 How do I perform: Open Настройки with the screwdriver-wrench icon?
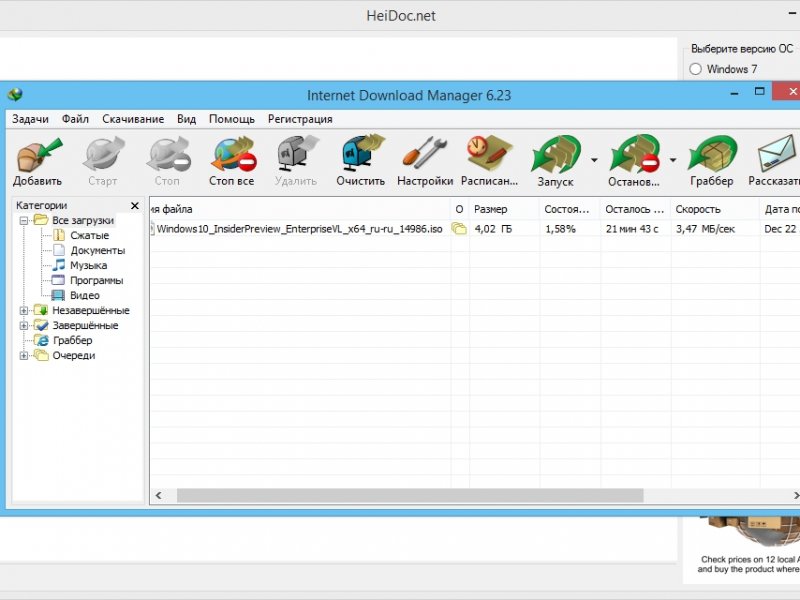[x=424, y=154]
